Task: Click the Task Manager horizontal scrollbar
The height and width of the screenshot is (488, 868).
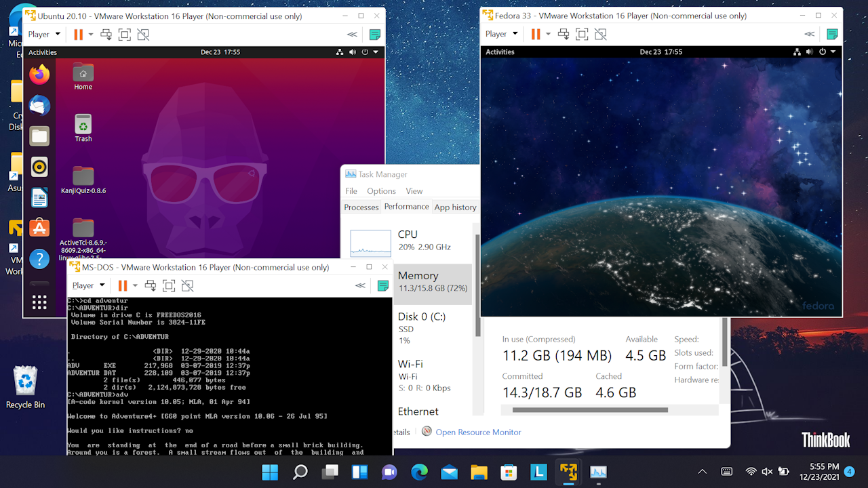Action: pos(590,410)
